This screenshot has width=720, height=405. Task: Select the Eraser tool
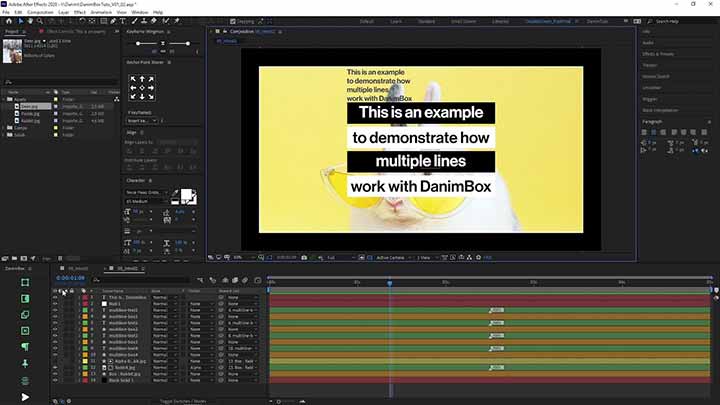153,21
